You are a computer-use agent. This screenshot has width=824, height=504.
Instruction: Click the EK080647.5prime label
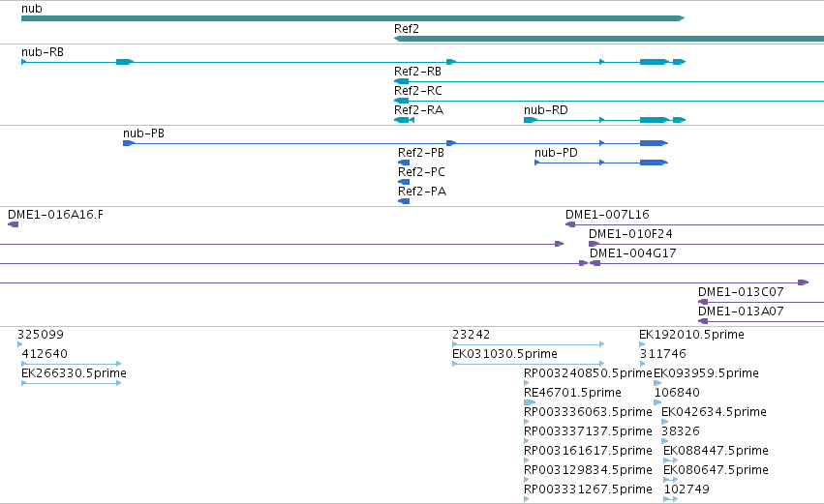[716, 470]
